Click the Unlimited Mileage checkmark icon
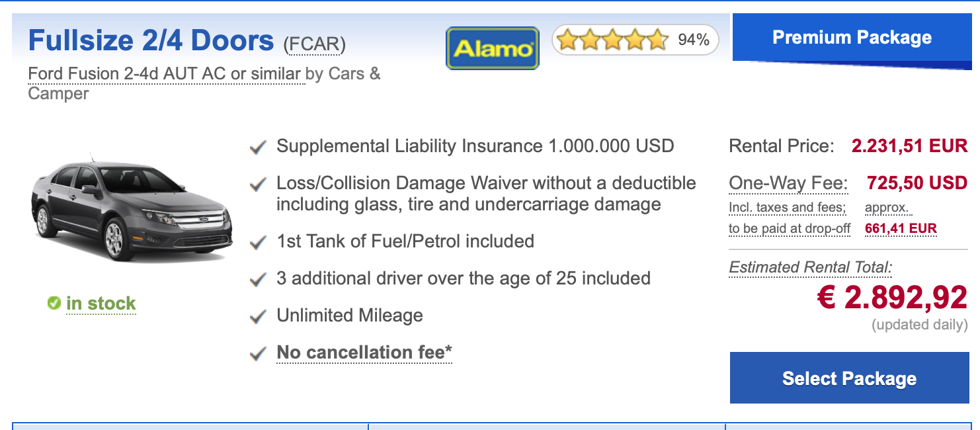 click(258, 317)
